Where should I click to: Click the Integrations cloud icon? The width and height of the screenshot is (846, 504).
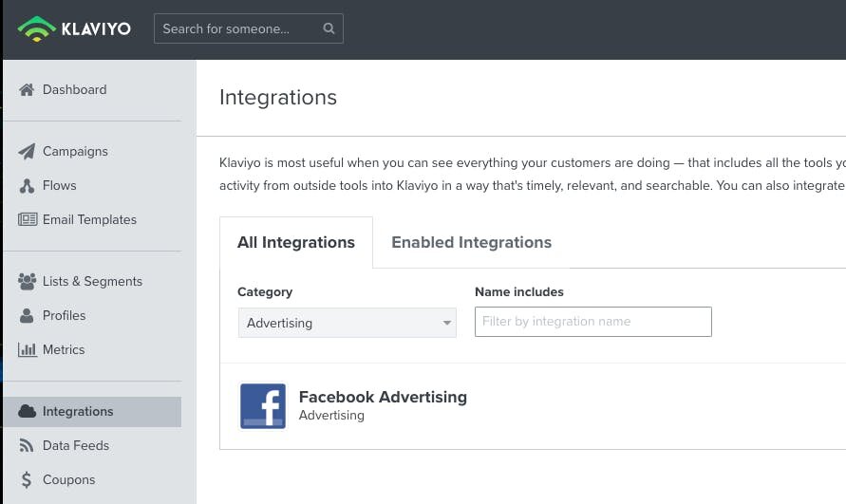tap(27, 411)
